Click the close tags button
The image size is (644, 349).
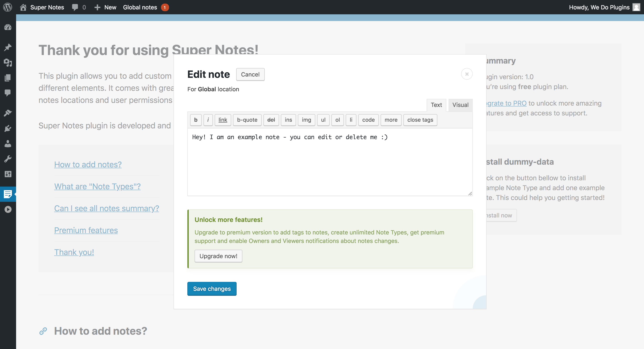[420, 120]
